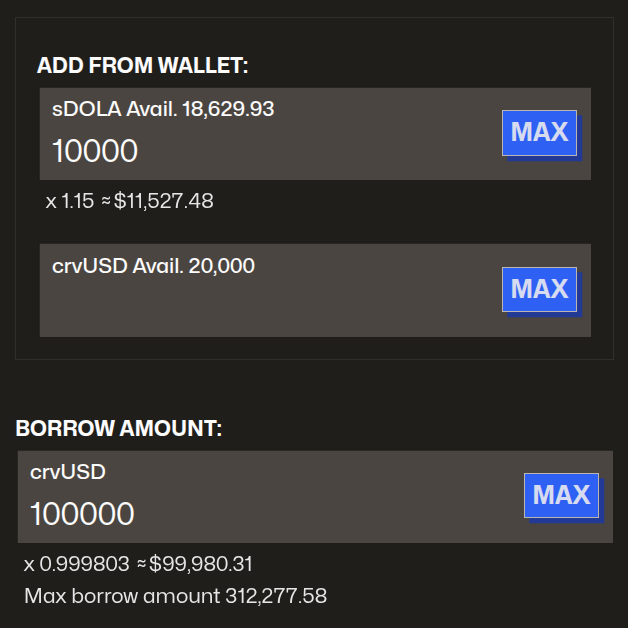Image resolution: width=628 pixels, height=628 pixels.
Task: Click the $11,527.48 converted value
Action: [164, 201]
